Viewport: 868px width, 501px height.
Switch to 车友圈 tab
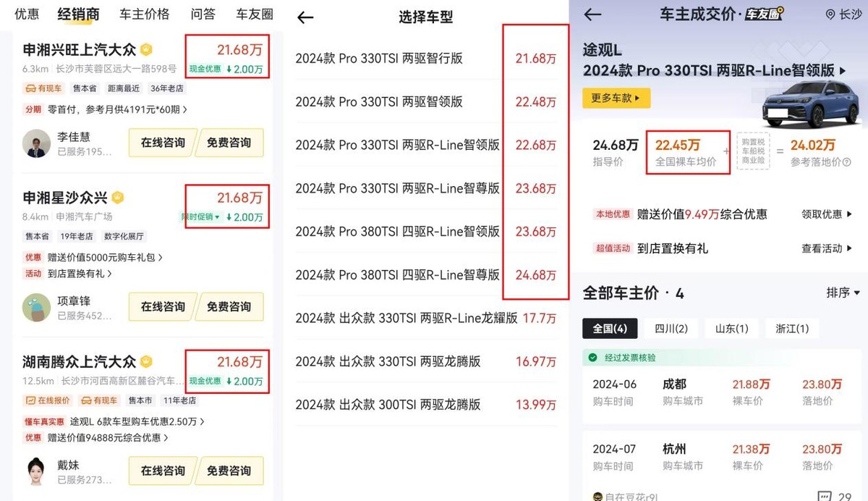255,14
